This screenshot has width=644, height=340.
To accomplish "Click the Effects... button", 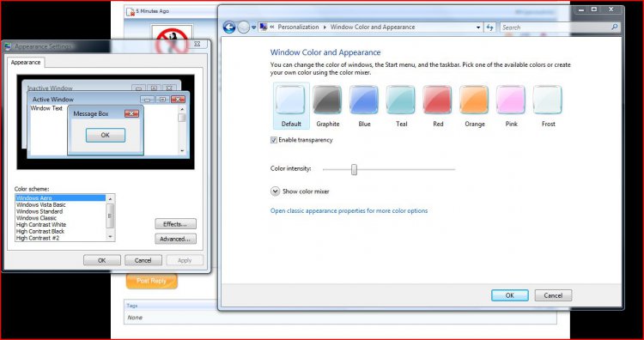I will coord(175,224).
